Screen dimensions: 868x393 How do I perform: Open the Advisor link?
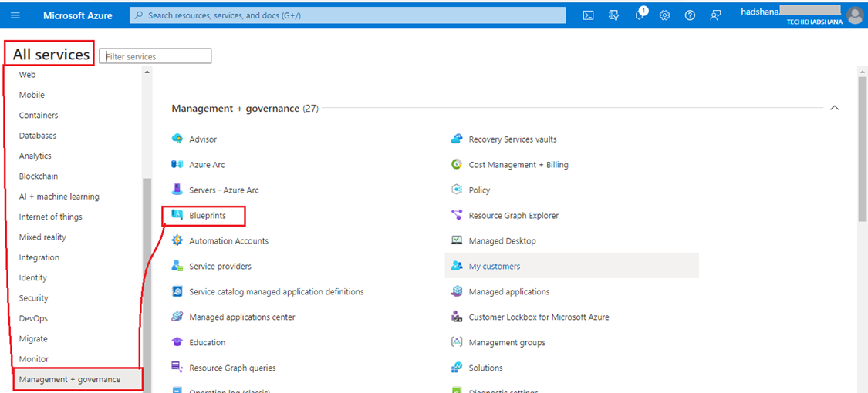[203, 139]
